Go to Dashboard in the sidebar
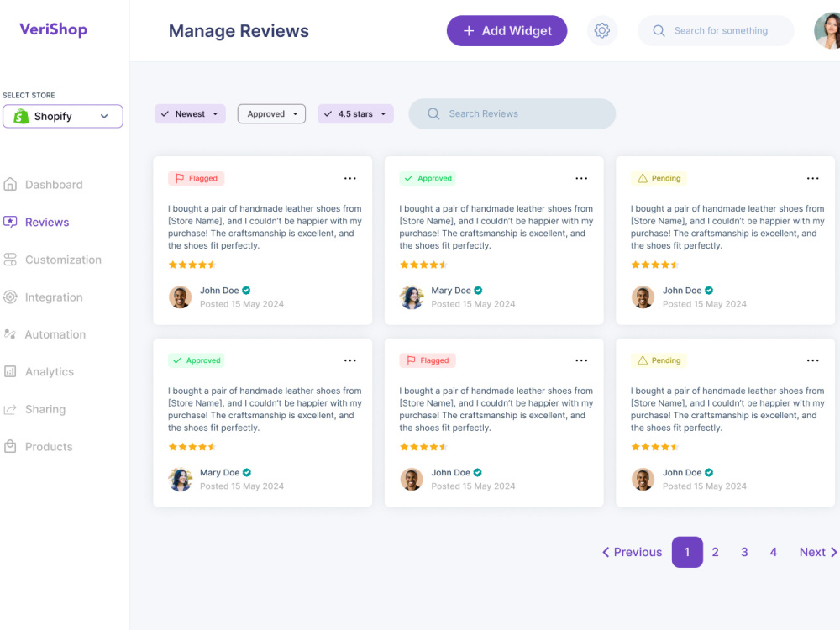Screen dimensions: 840x630 coord(54,185)
